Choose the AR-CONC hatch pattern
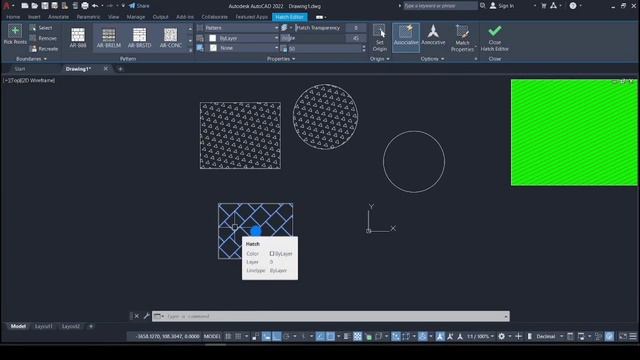 [171, 37]
